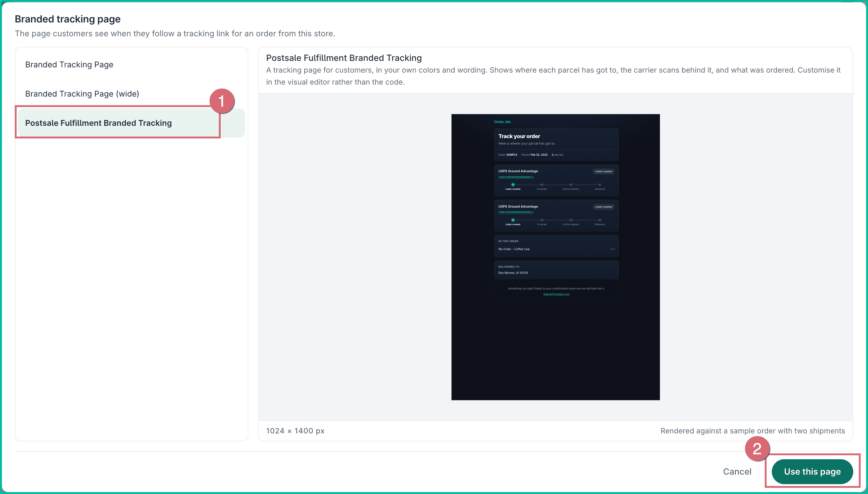Click the subtitle "The page customers see when they follow…"
This screenshot has width=868, height=494.
click(175, 34)
